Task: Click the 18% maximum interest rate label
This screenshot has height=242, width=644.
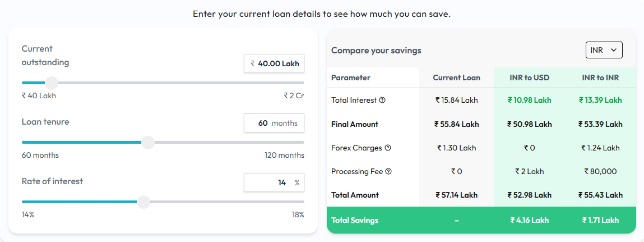Action: point(298,214)
